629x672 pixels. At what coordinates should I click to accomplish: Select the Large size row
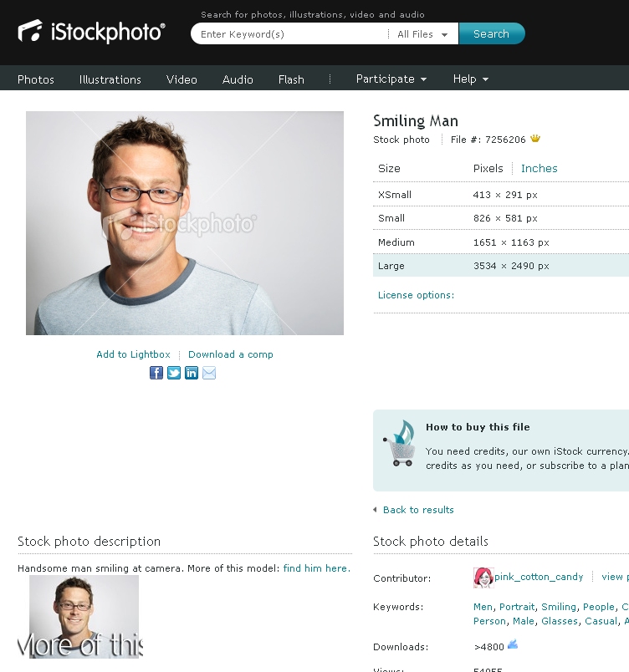point(501,266)
